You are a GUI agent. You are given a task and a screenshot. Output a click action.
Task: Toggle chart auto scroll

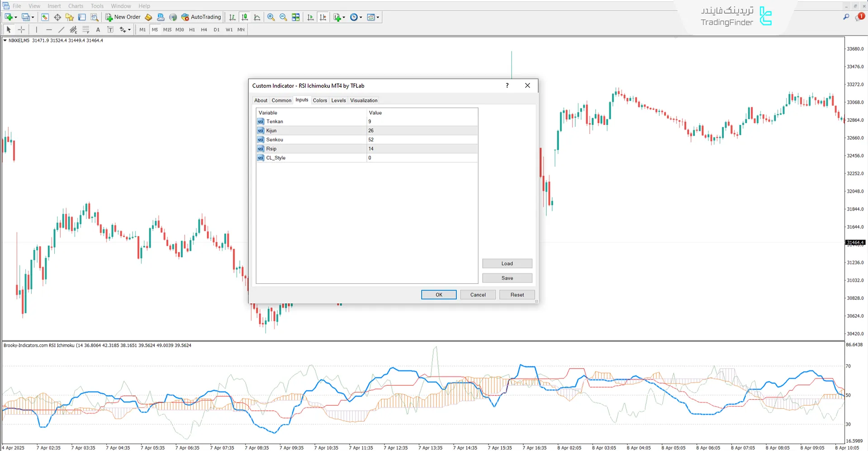coord(310,17)
